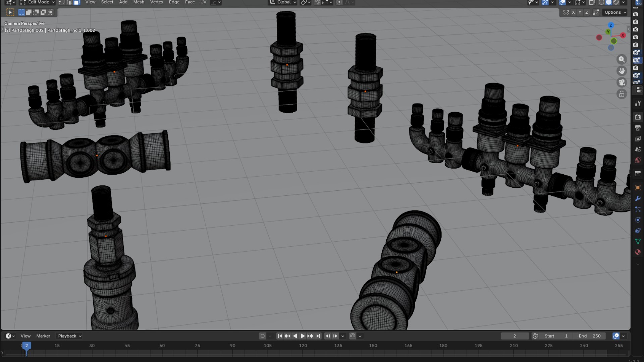Click the pan hand gizmo
Screen dimensions: 644x362
pos(622,71)
